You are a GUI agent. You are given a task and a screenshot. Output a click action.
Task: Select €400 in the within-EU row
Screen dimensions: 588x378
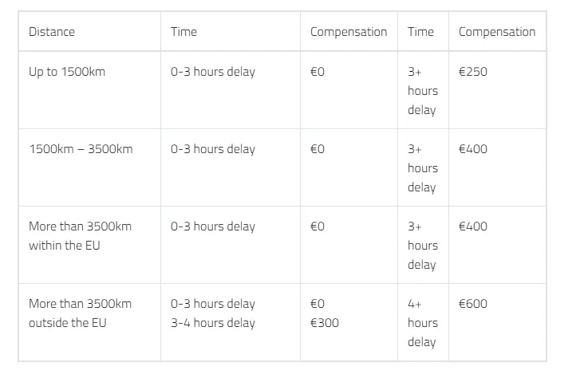pos(473,226)
